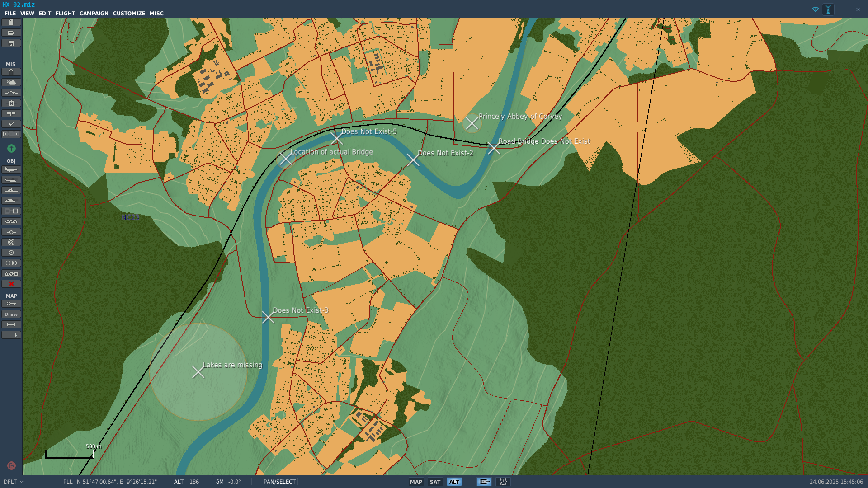
Task: Open the briefing clipboard panel
Action: [11, 72]
